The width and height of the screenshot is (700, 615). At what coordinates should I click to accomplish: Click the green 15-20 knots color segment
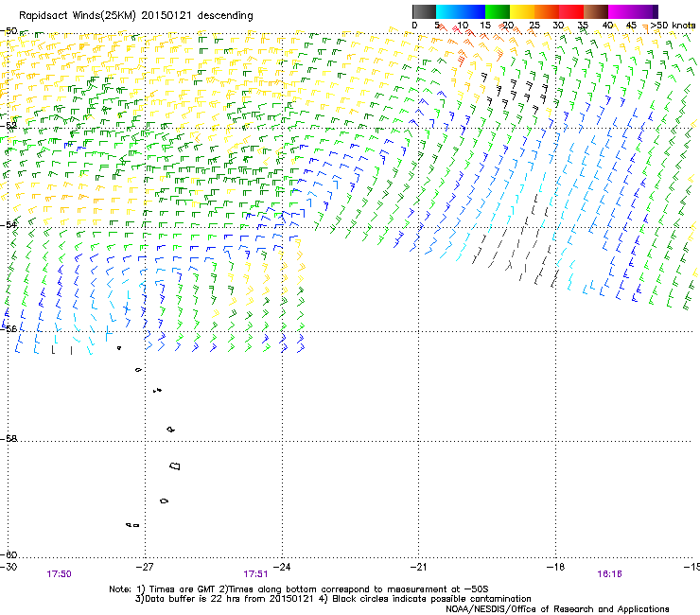[498, 11]
